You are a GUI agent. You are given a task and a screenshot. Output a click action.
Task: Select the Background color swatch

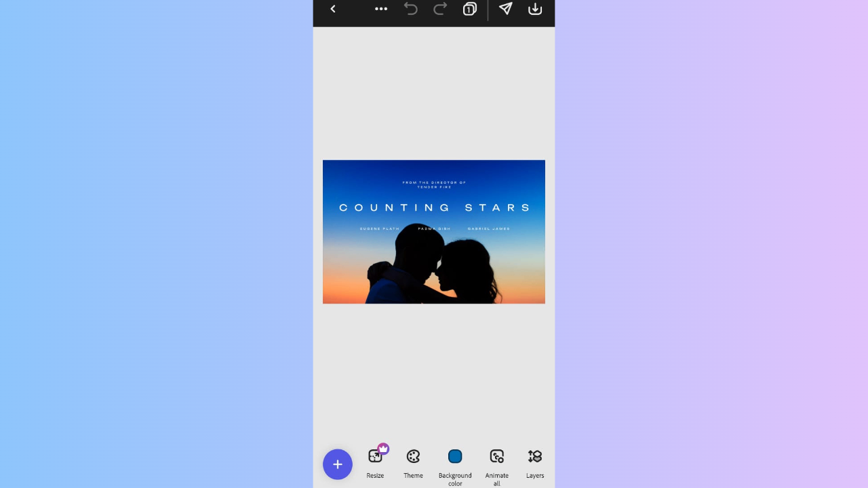click(455, 456)
